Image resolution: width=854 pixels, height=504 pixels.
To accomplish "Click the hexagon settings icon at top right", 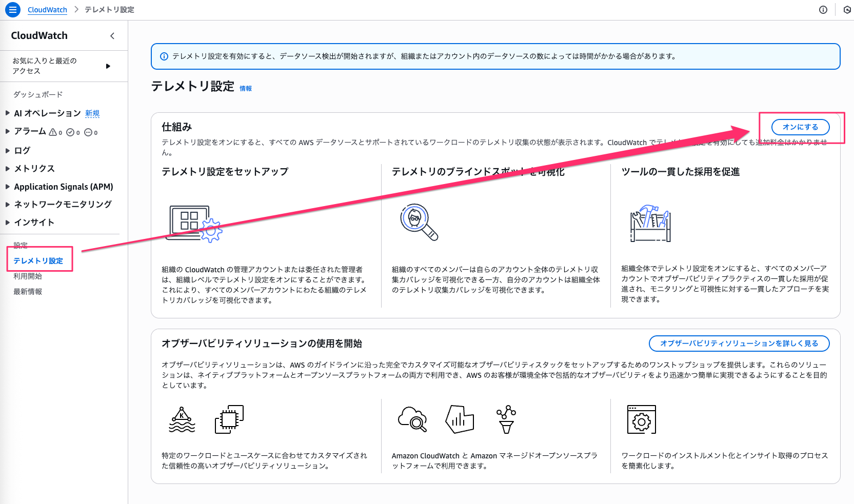I will point(847,10).
